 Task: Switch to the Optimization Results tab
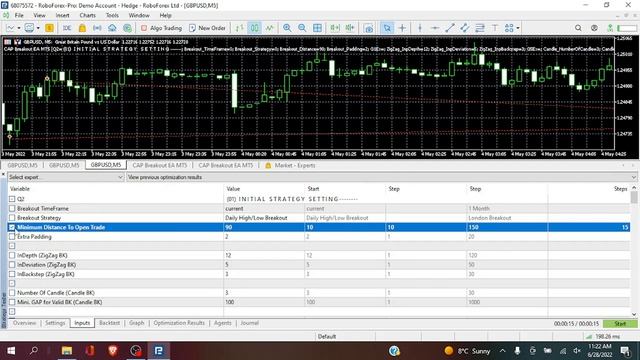point(179,323)
